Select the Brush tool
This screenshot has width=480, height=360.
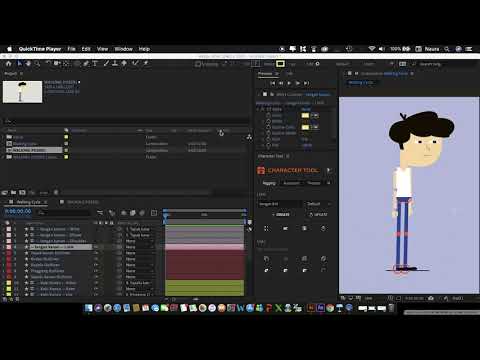(x=106, y=63)
